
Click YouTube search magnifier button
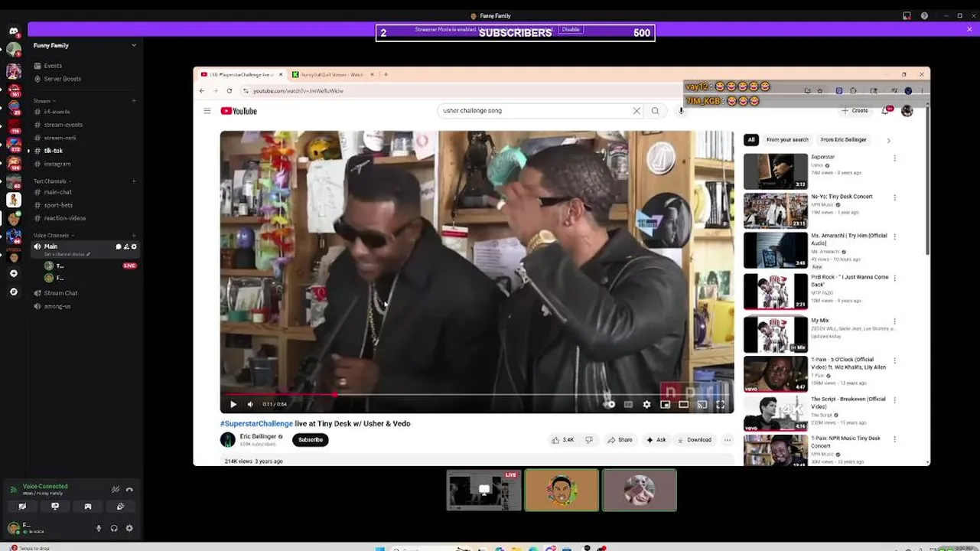(x=656, y=111)
